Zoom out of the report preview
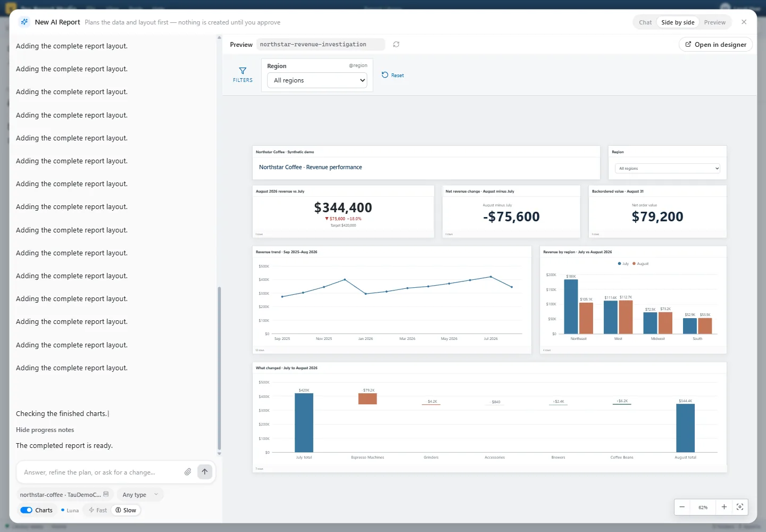The image size is (766, 532). (682, 507)
